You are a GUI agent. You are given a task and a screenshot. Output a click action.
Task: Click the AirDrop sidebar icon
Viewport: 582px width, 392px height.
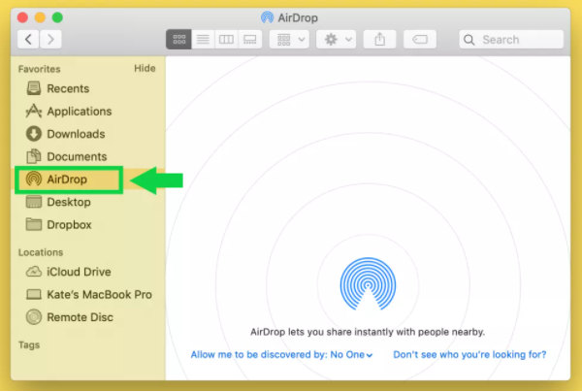34,179
